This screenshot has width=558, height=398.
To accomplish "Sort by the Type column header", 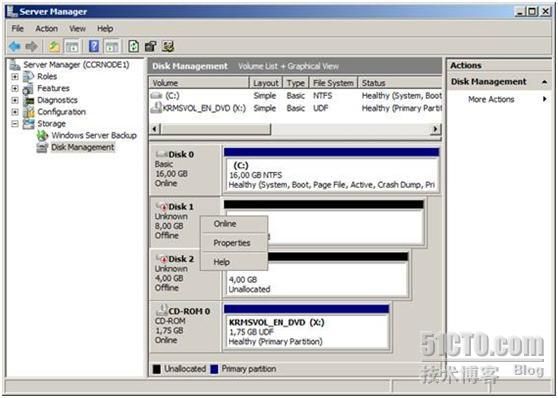I will (x=295, y=83).
